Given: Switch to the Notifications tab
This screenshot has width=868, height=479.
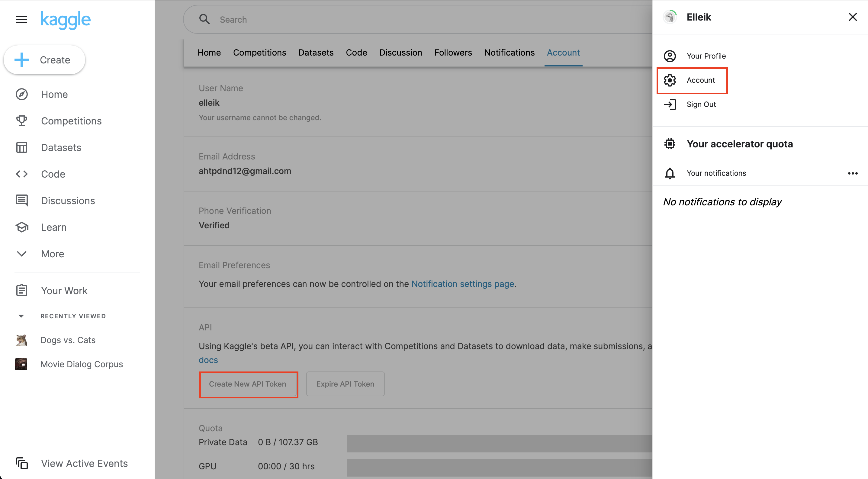Looking at the screenshot, I should [x=509, y=53].
